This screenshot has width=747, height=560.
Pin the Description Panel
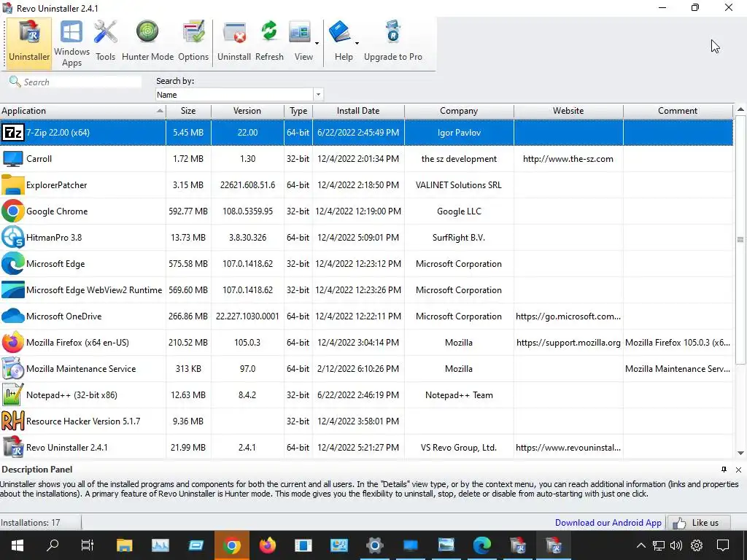pyautogui.click(x=724, y=470)
